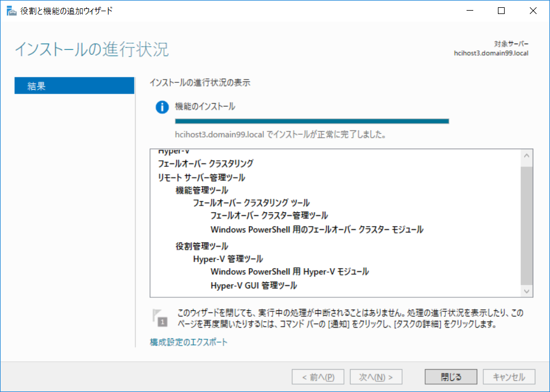
Task: Click the scrollbar down arrow
Action: click(x=526, y=291)
